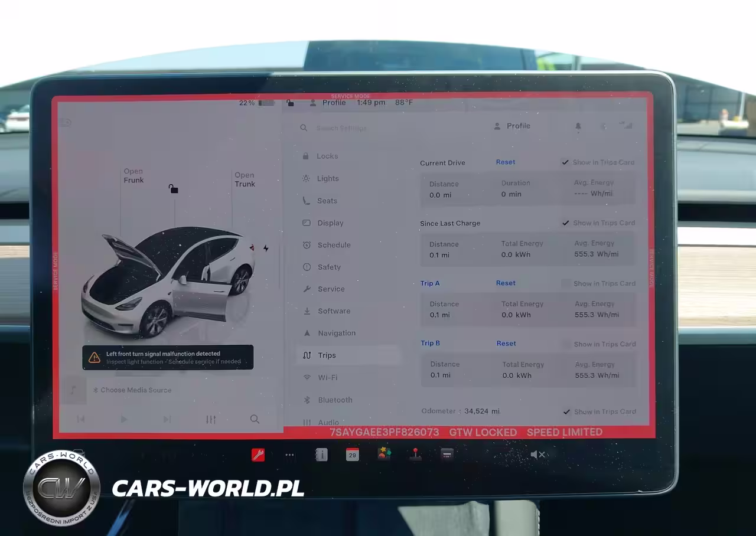Toggle Odometer Show in Trips Card checkbox
The height and width of the screenshot is (536, 756).
567,411
